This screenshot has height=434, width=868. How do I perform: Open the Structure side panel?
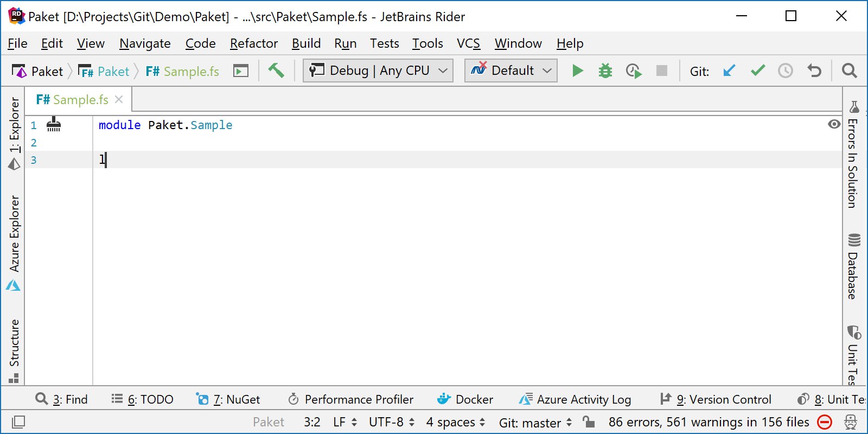click(x=14, y=350)
